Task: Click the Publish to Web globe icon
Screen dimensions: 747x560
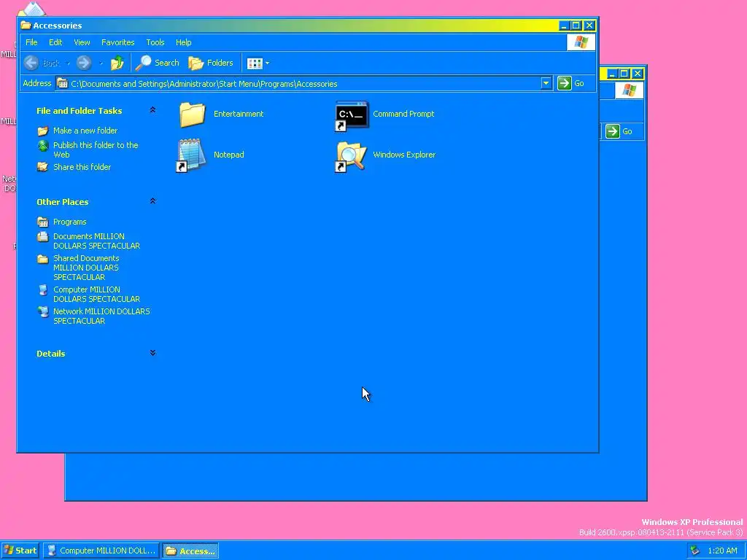Action: coord(43,146)
